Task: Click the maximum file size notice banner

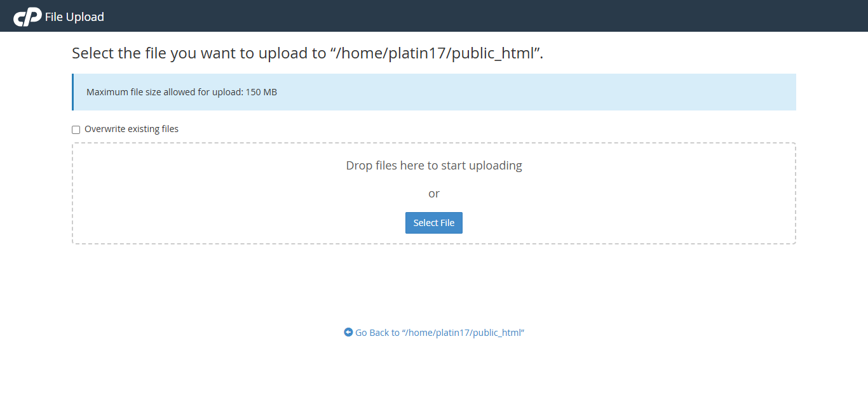Action: point(434,91)
